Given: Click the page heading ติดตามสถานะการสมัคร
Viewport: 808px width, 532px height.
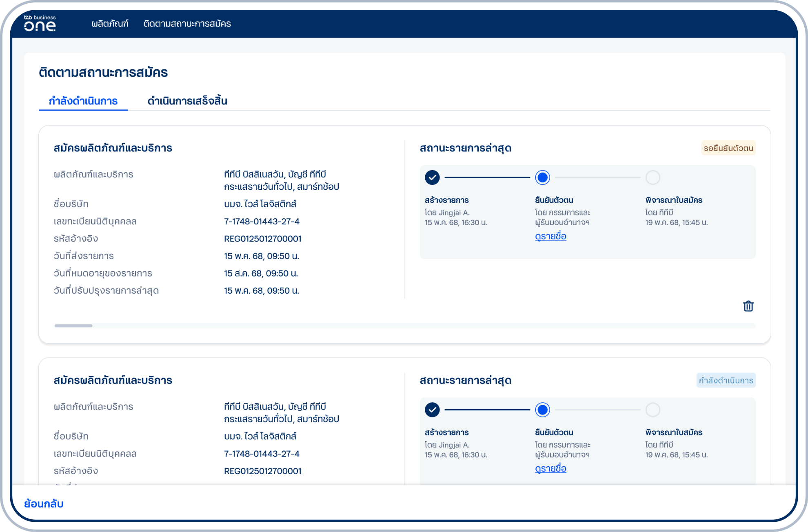Looking at the screenshot, I should click(x=103, y=72).
